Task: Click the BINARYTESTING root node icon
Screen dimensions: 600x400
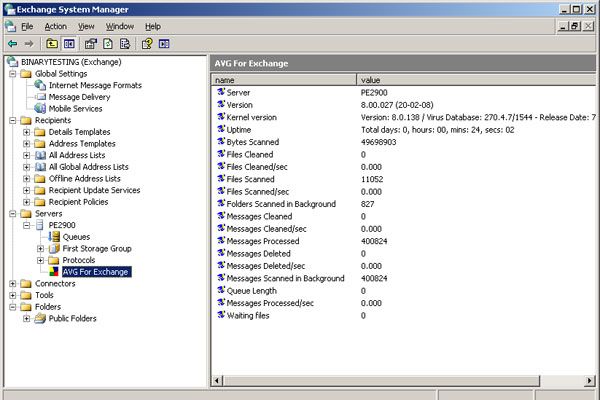Action: click(x=12, y=62)
